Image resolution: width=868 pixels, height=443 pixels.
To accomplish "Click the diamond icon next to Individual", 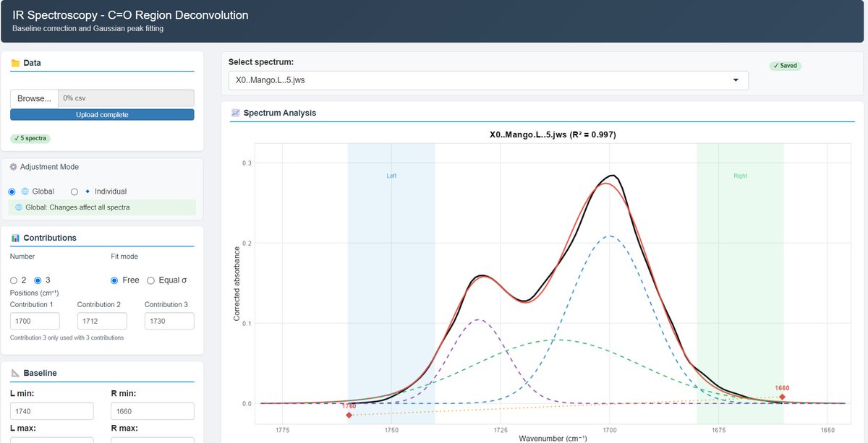I will [x=88, y=192].
